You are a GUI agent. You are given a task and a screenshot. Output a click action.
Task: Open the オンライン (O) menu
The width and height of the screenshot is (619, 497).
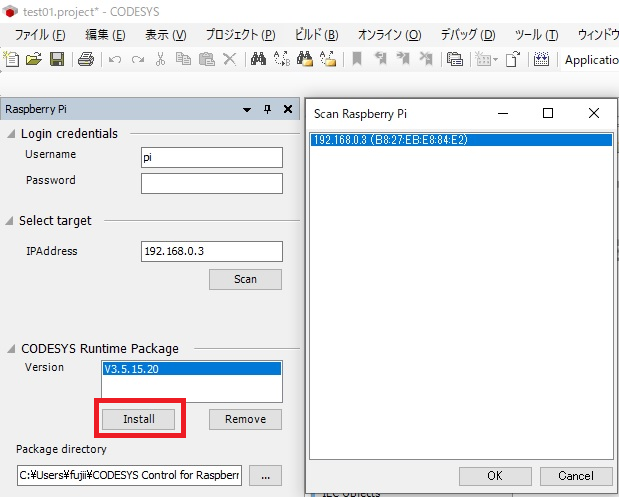pyautogui.click(x=389, y=35)
